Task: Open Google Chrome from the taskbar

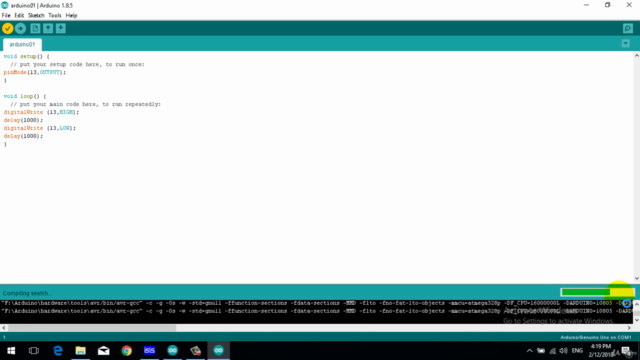Action: [x=127, y=351]
